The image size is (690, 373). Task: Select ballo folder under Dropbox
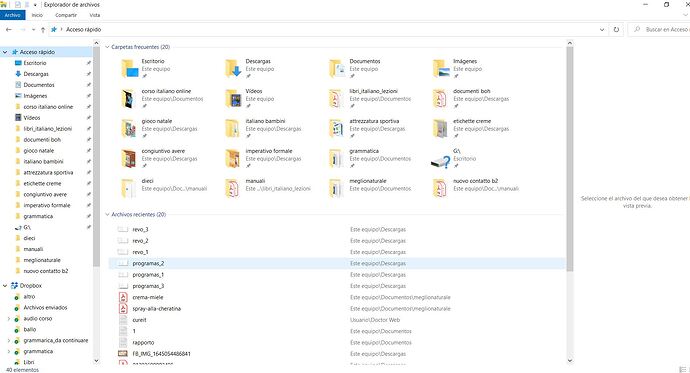30,329
